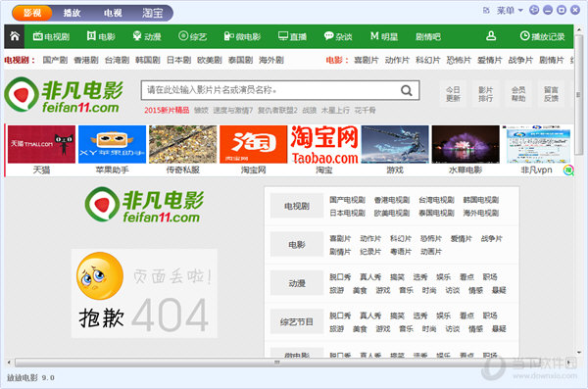Click the 综艺节目 category box

click(297, 321)
